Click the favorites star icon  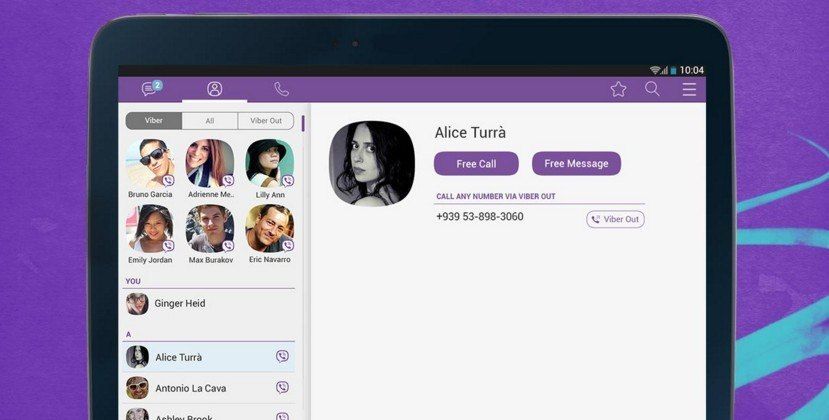(618, 89)
